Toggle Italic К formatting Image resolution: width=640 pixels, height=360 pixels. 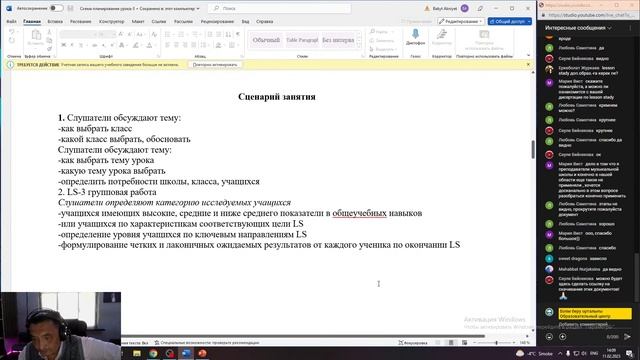72,45
